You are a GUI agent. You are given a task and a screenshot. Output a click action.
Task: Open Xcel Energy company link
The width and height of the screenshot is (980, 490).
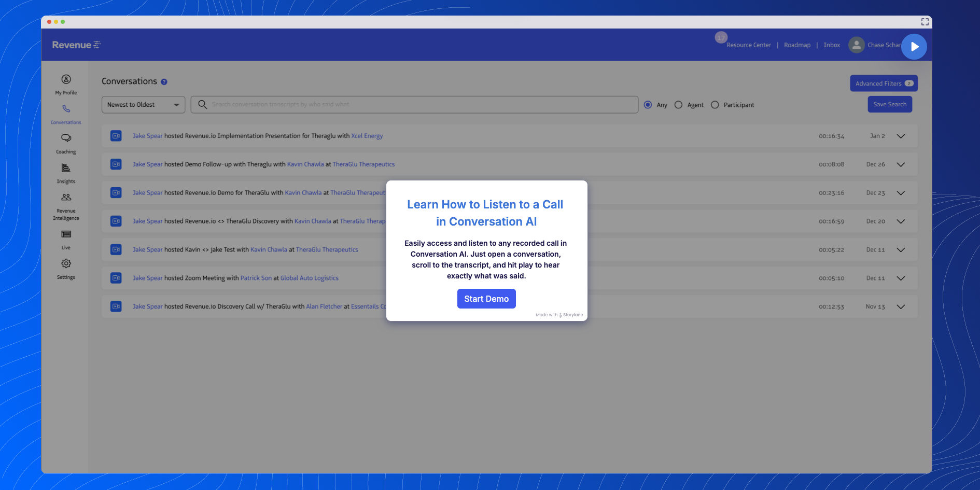(x=367, y=136)
